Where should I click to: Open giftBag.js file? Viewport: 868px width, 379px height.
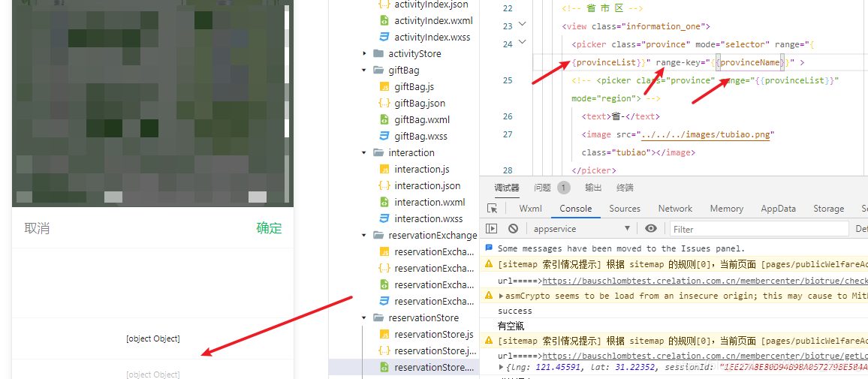pos(414,87)
